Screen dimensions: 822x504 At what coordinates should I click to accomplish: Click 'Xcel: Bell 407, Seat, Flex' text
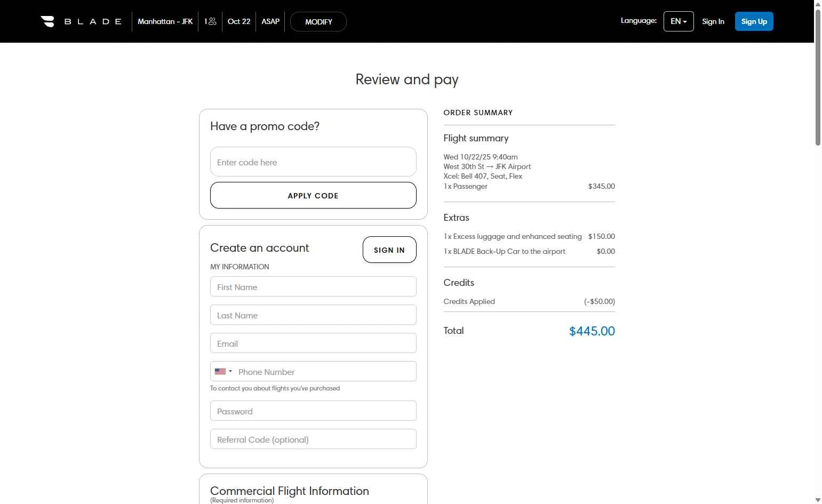point(483,176)
